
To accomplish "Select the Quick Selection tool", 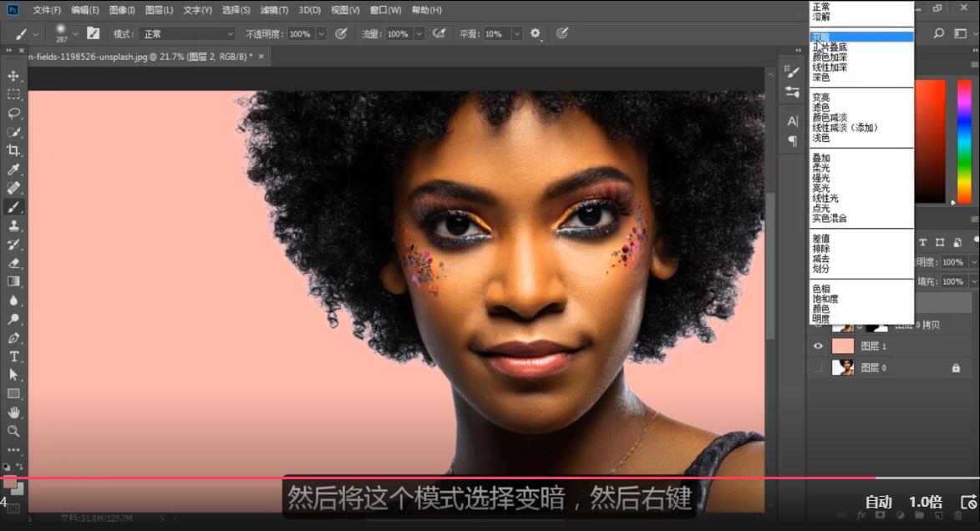I will tap(13, 132).
